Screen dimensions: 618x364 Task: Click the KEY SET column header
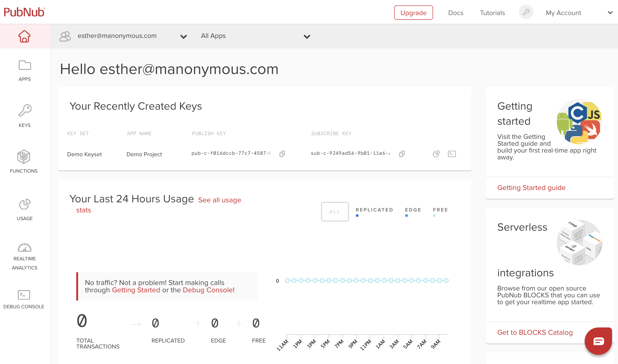pos(78,133)
